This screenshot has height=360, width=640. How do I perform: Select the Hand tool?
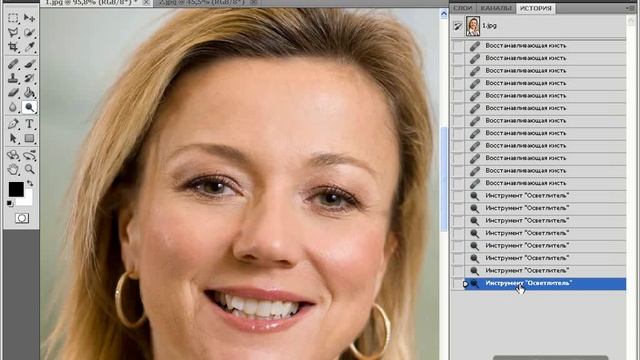pyautogui.click(x=13, y=169)
